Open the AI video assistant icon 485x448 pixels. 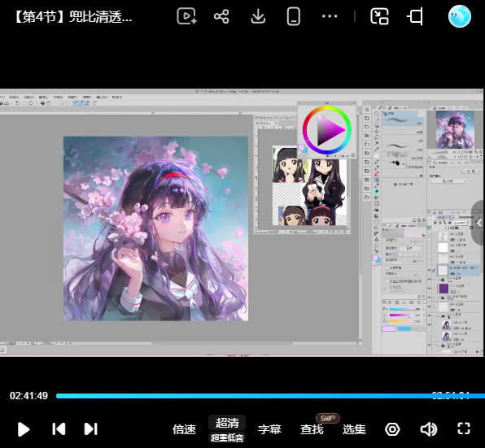187,16
